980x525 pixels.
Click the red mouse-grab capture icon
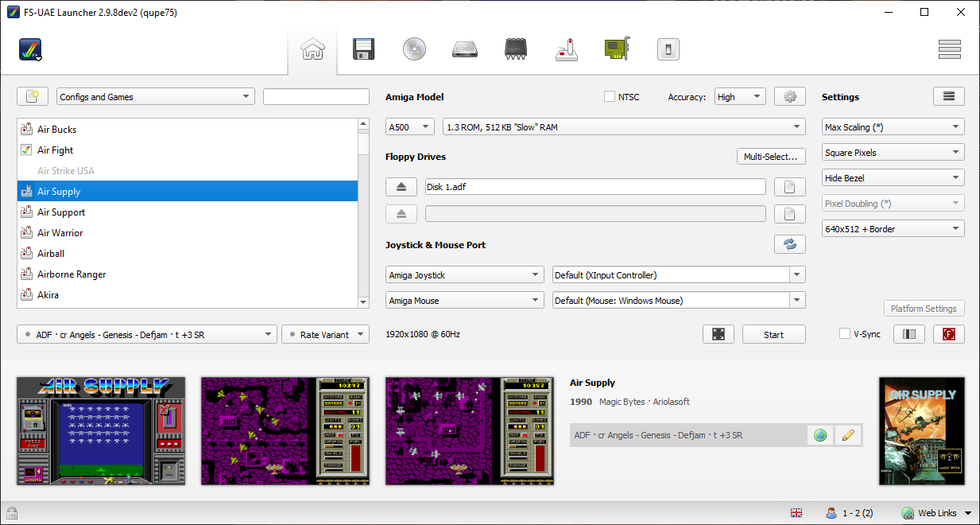pyautogui.click(x=949, y=335)
